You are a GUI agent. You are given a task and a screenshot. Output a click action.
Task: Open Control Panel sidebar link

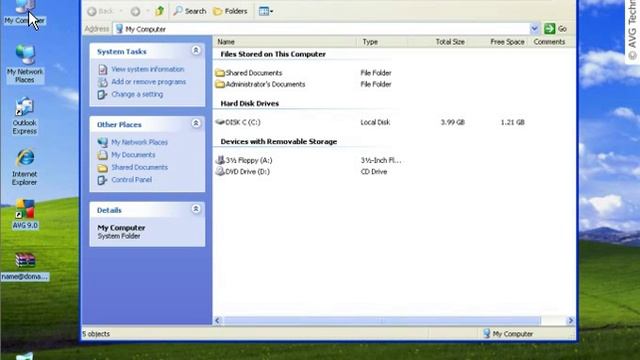(131, 180)
